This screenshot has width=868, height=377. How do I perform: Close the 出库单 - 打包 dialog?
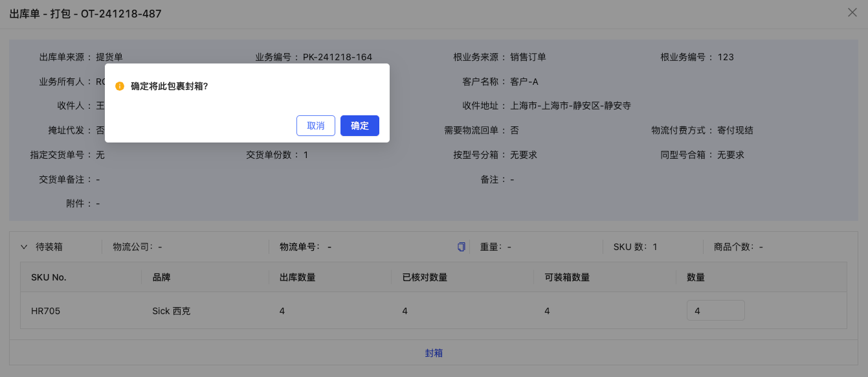[x=852, y=12]
